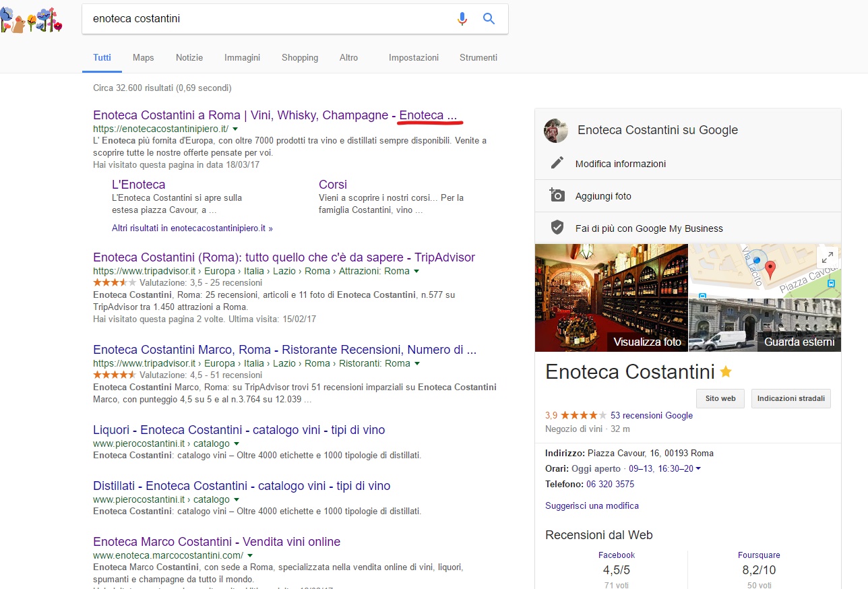The image size is (868, 589).
Task: Open the Altro search menu
Action: click(x=349, y=58)
